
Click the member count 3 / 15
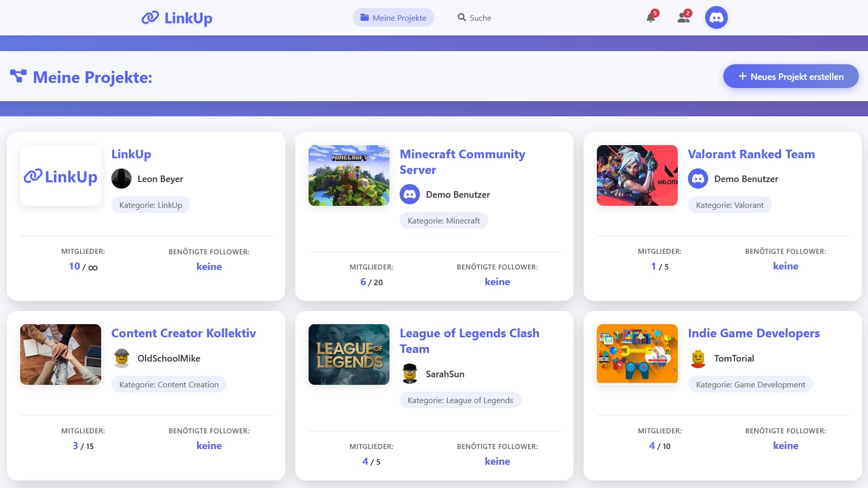[x=83, y=446]
